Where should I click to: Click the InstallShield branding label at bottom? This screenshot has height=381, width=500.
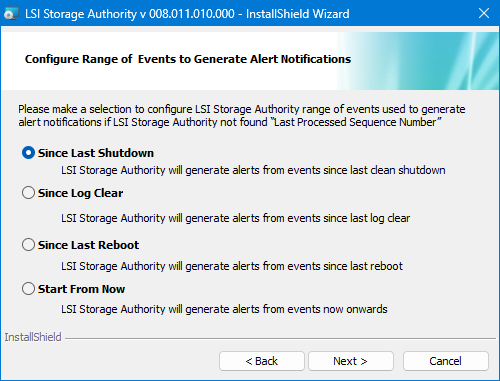point(33,337)
